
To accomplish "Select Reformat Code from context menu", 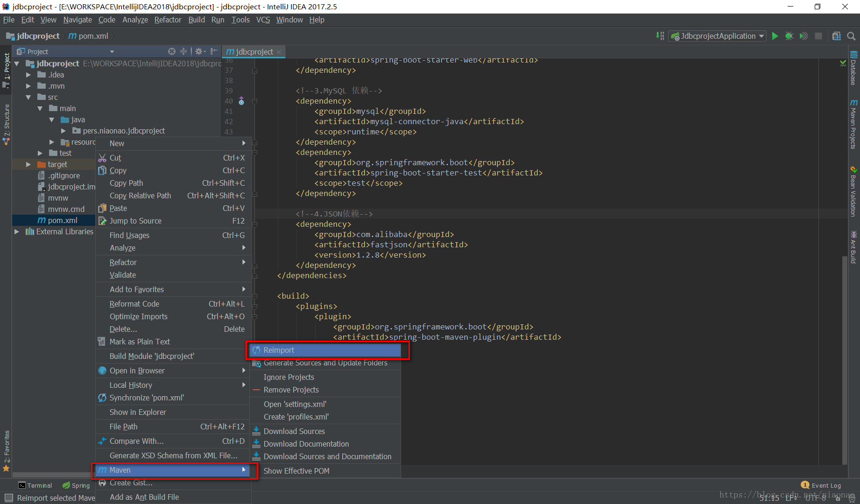I will pos(173,304).
